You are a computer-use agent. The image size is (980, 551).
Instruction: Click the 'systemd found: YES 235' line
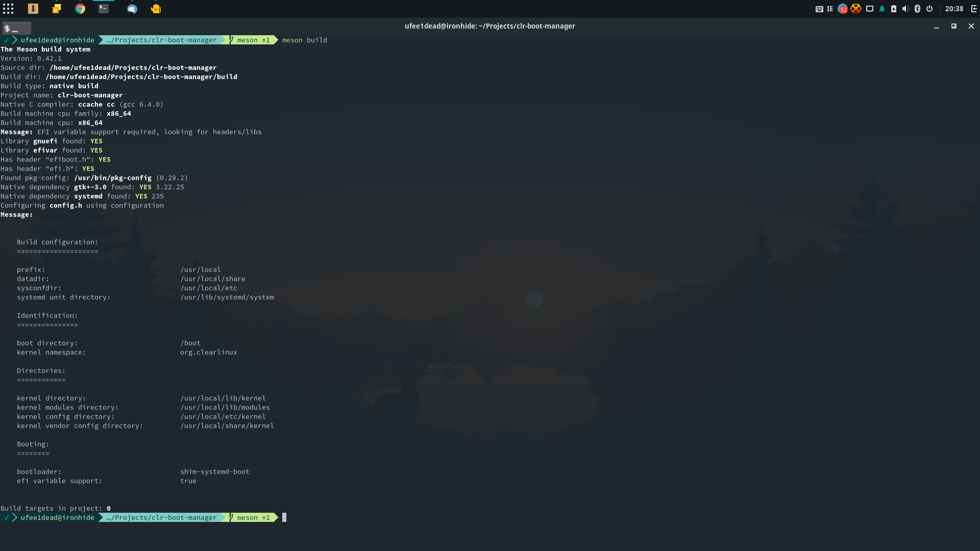(82, 196)
